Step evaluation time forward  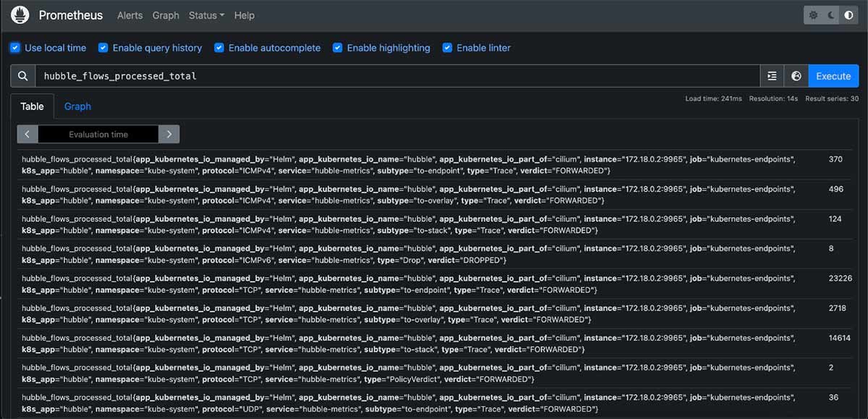click(169, 134)
